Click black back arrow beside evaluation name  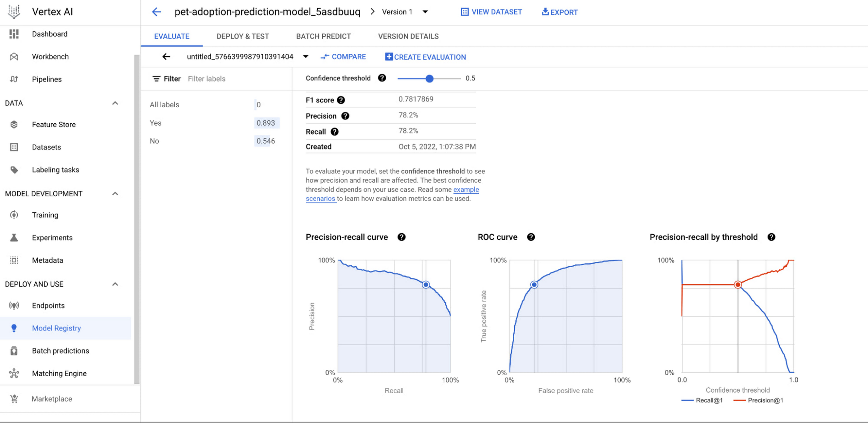[x=166, y=57]
